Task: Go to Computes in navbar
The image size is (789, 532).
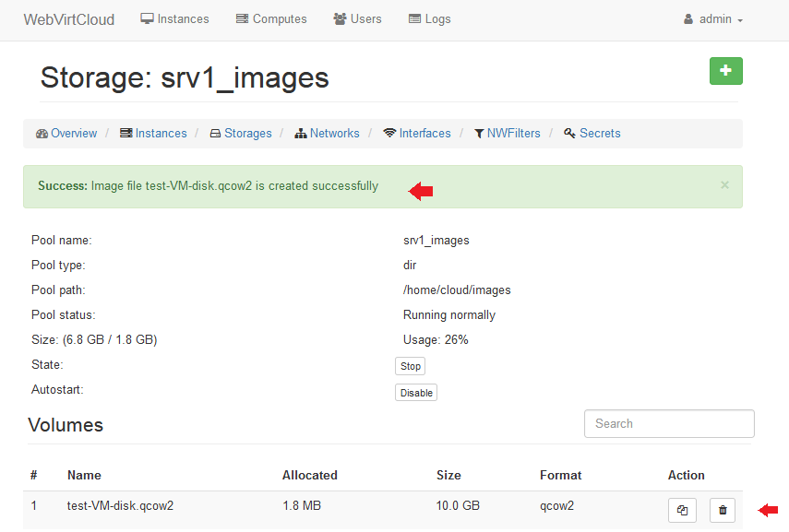Action: point(271,19)
